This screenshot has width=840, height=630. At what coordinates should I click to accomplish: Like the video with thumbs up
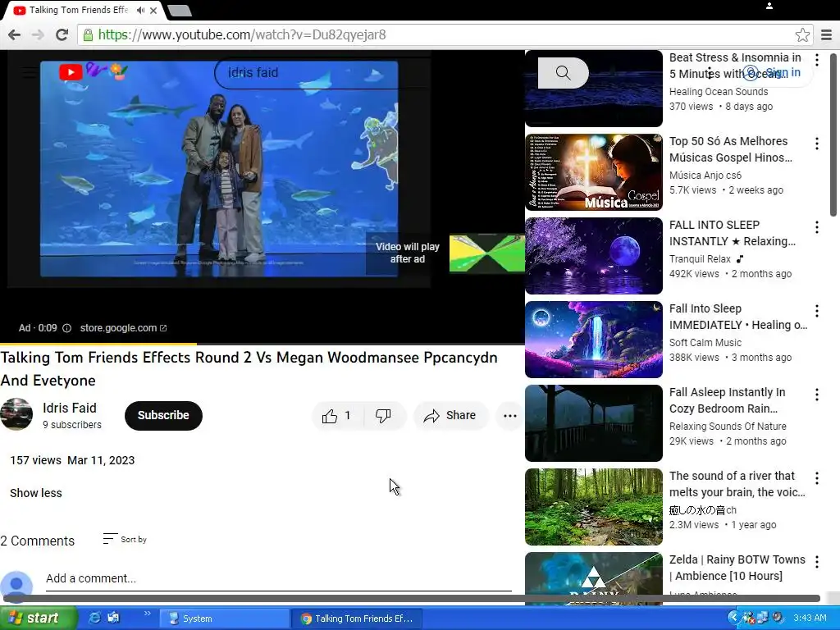point(337,416)
